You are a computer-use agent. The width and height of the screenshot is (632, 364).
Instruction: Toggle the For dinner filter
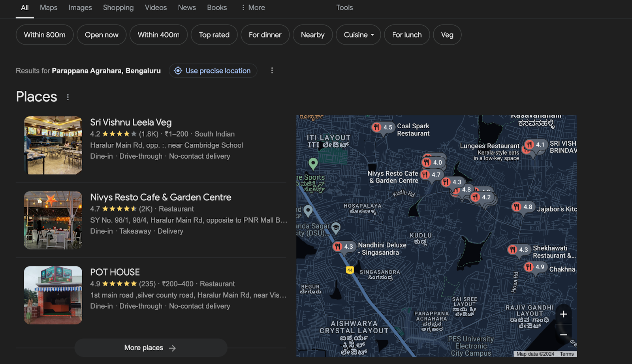[x=265, y=35]
